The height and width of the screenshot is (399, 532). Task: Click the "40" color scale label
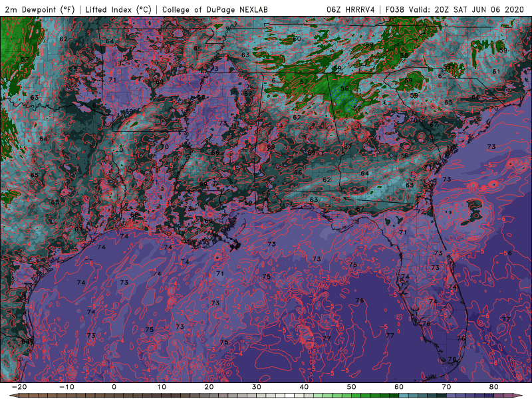(304, 387)
